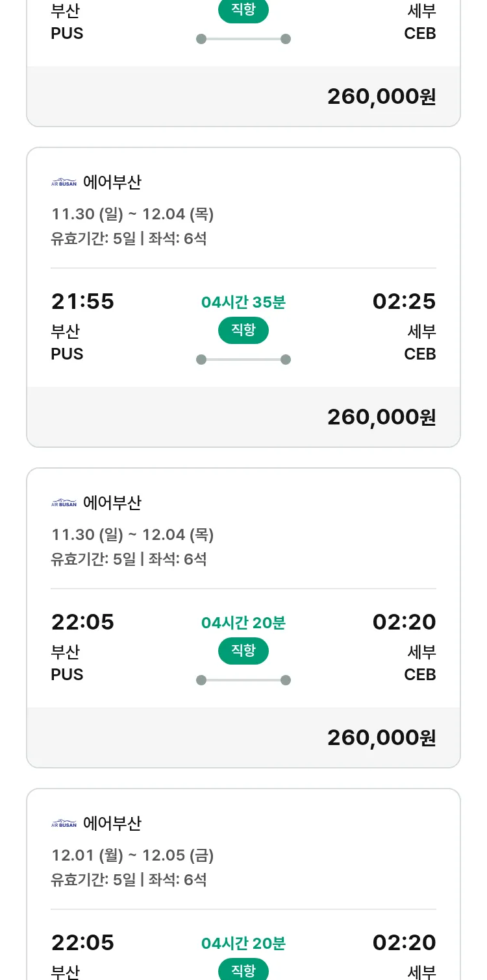Click 부산 city label below the 21:55 time
This screenshot has width=487, height=980.
(x=66, y=332)
